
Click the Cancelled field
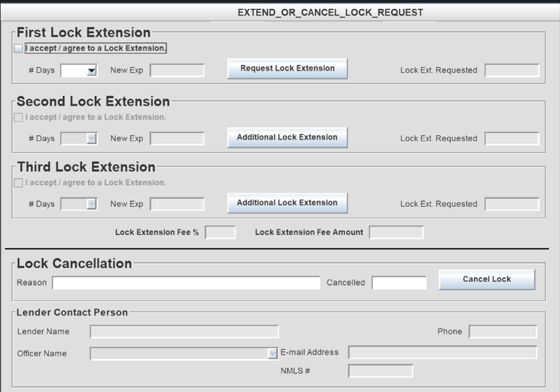click(x=399, y=282)
